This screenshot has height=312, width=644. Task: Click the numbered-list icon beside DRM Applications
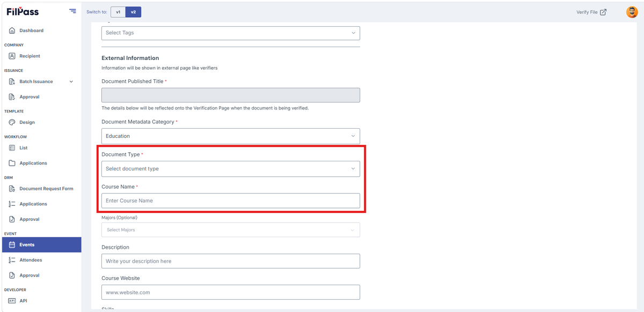(12, 204)
